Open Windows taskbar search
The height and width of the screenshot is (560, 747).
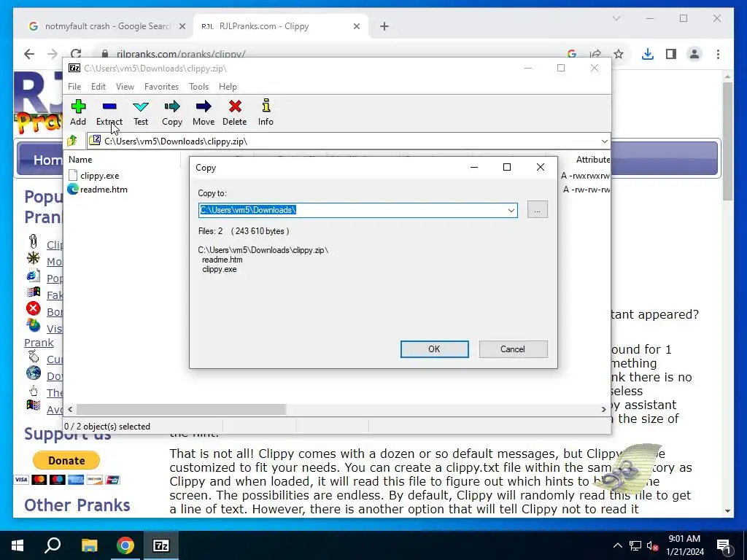pos(53,545)
